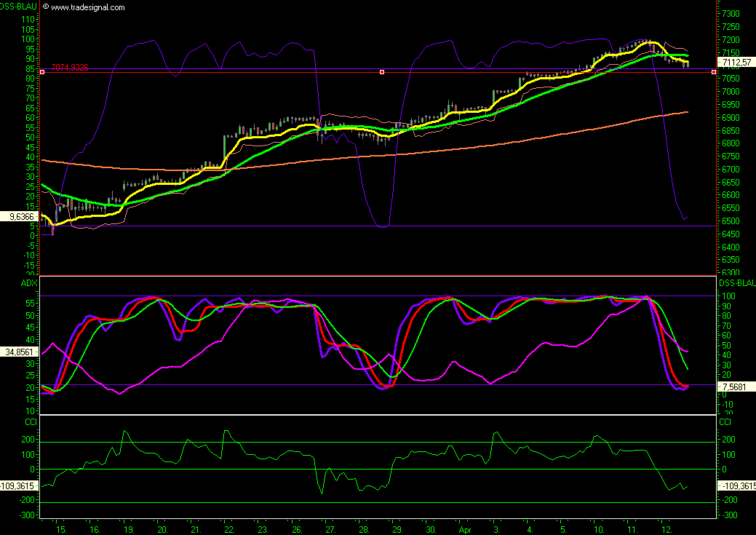Select the right handle of the horizontal line

coord(715,71)
